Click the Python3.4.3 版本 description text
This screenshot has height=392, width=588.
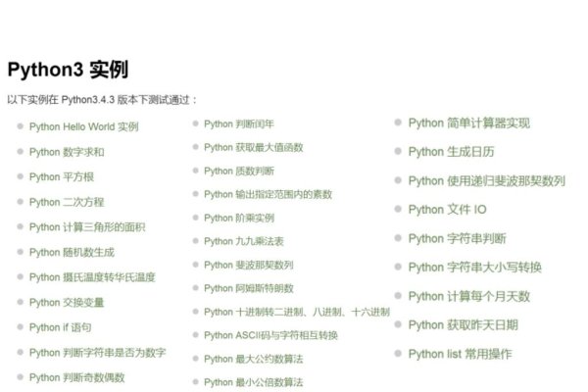click(x=102, y=100)
